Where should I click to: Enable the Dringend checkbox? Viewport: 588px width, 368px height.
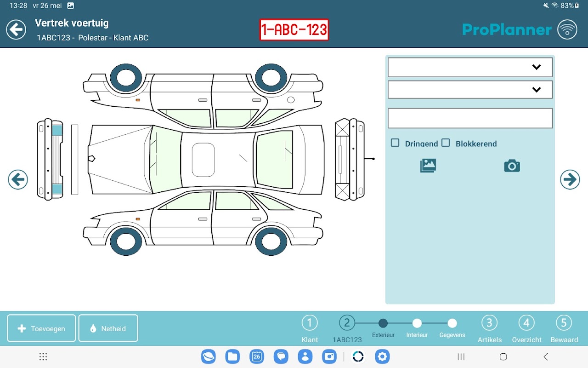pyautogui.click(x=395, y=143)
